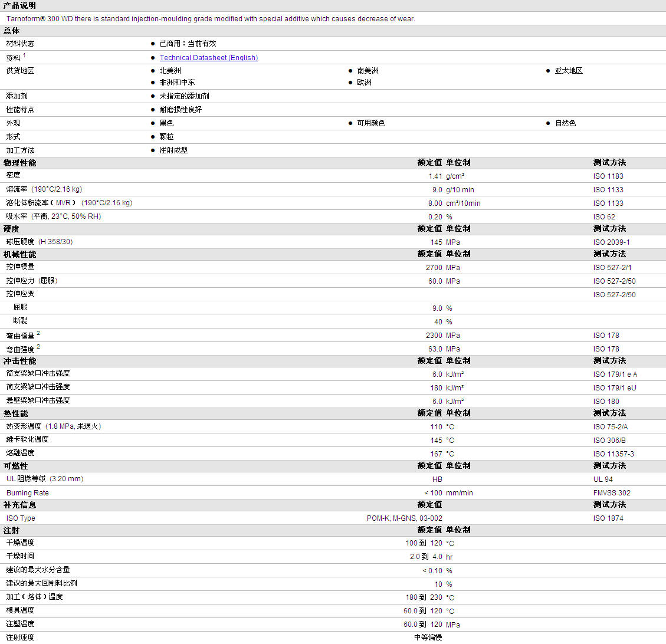Click the 可用颜色 appearance entry

[x=371, y=123]
